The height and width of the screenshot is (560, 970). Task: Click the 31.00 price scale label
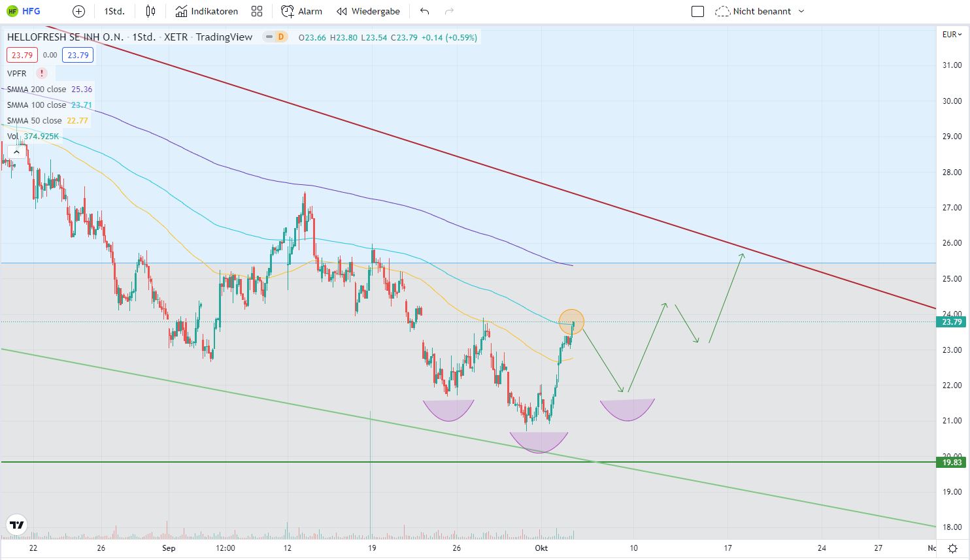point(952,65)
